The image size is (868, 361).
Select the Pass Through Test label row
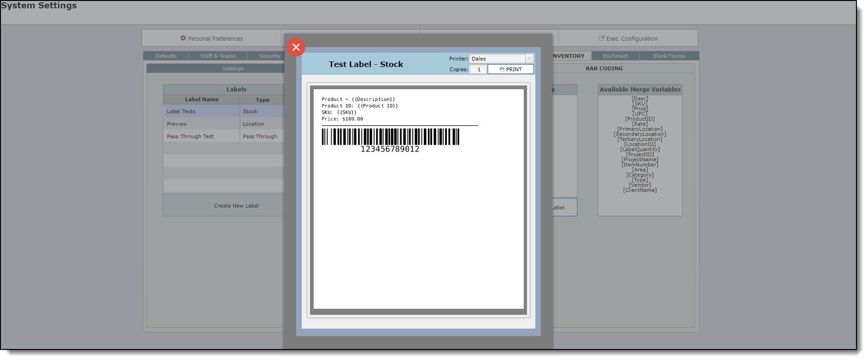pyautogui.click(x=223, y=136)
